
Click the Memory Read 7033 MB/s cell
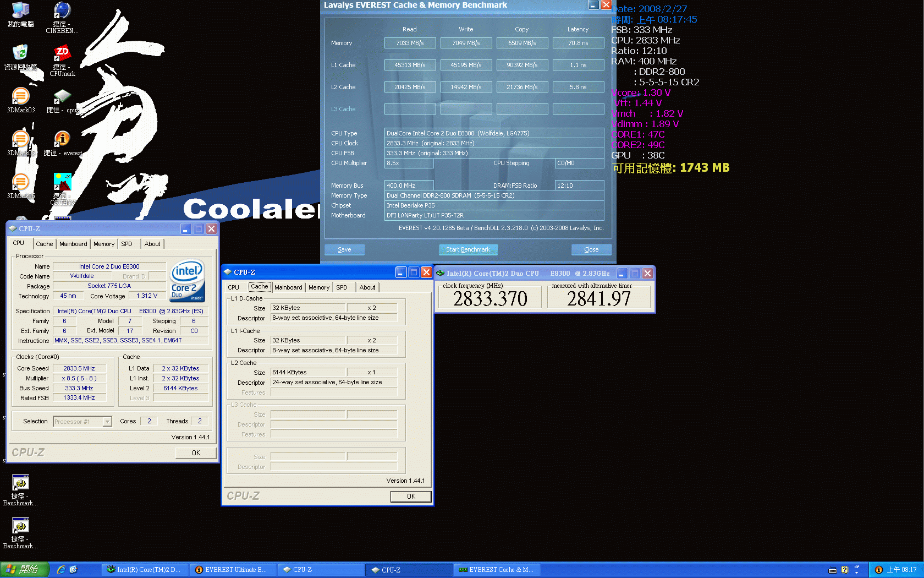click(410, 43)
